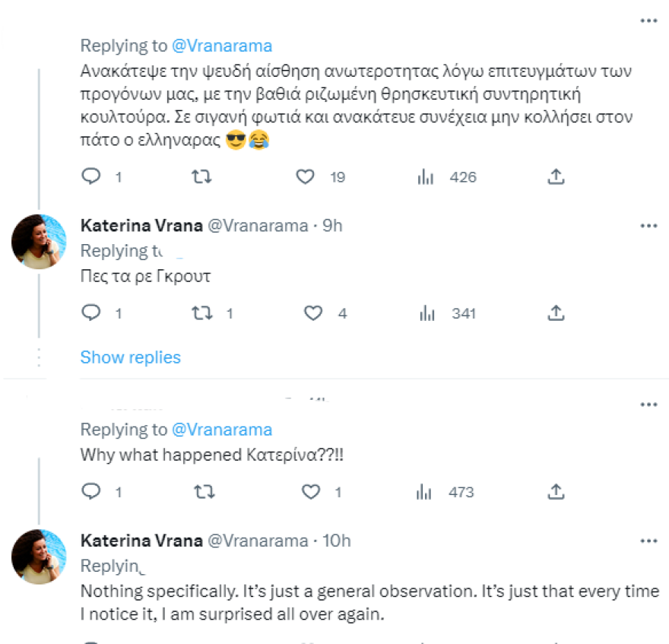Viewport: 669px width, 644px height.
Task: Open more menu on Katerina's 9h reply
Action: [x=648, y=226]
